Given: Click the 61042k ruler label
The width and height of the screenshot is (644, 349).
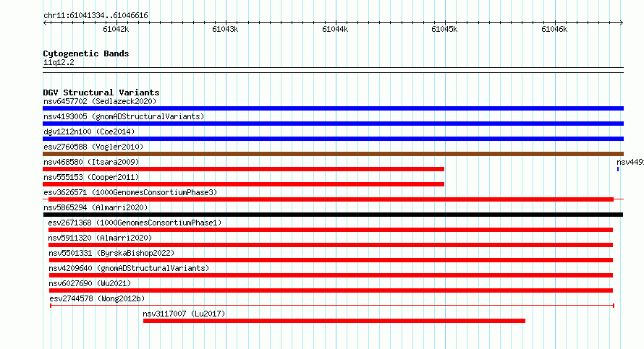Looking at the screenshot, I should pos(116,29).
